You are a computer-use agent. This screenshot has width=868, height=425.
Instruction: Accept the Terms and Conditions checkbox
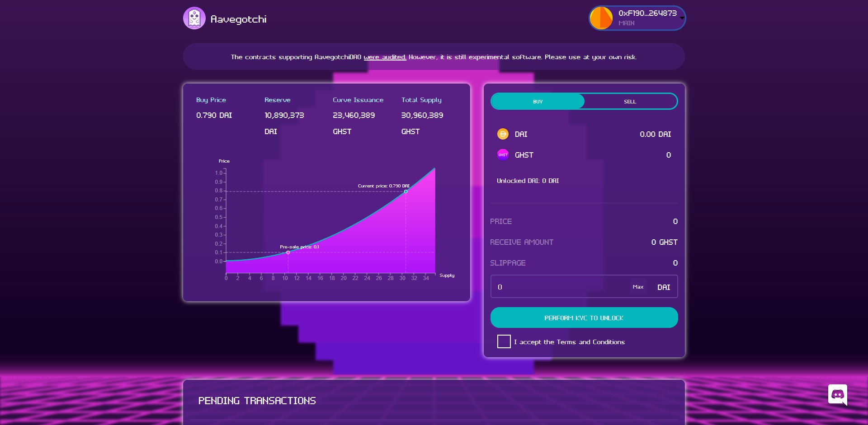point(504,341)
